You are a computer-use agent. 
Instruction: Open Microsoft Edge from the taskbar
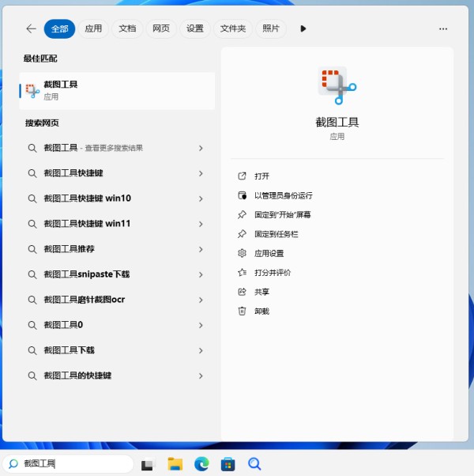(x=201, y=464)
